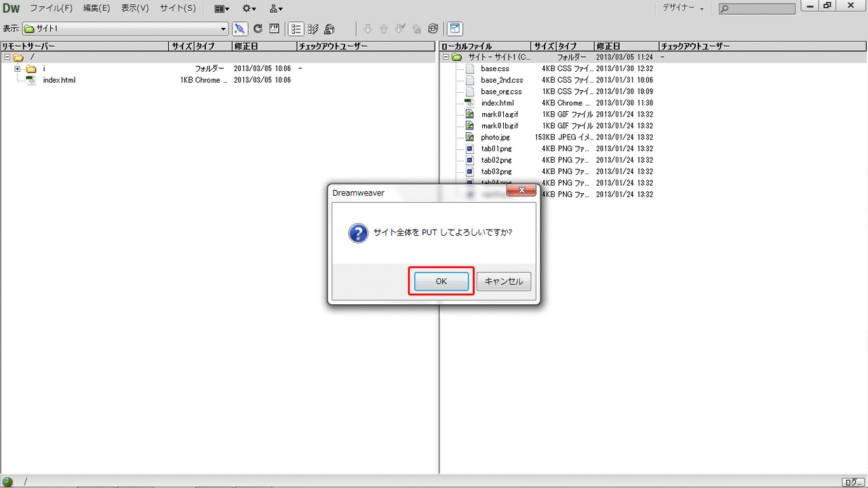The image size is (868, 488).
Task: Open the ファイル(F) menu
Action: click(x=51, y=8)
